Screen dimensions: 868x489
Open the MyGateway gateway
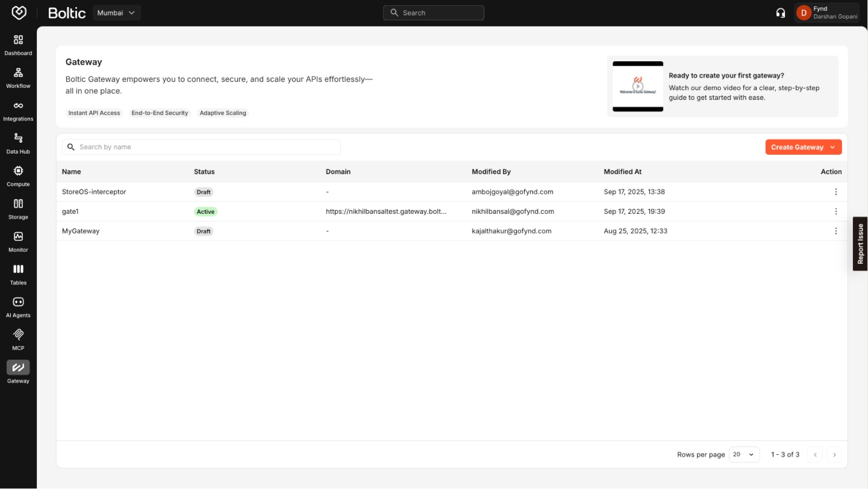pos(81,231)
